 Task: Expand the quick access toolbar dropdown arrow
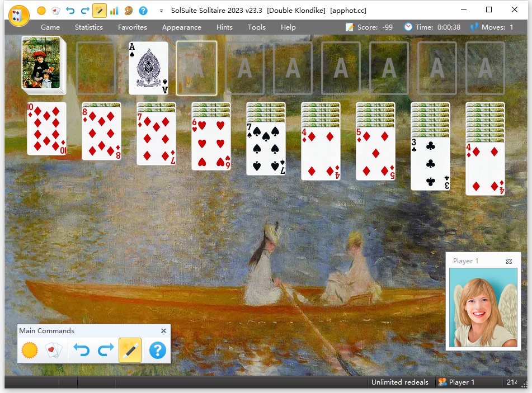[x=161, y=11]
